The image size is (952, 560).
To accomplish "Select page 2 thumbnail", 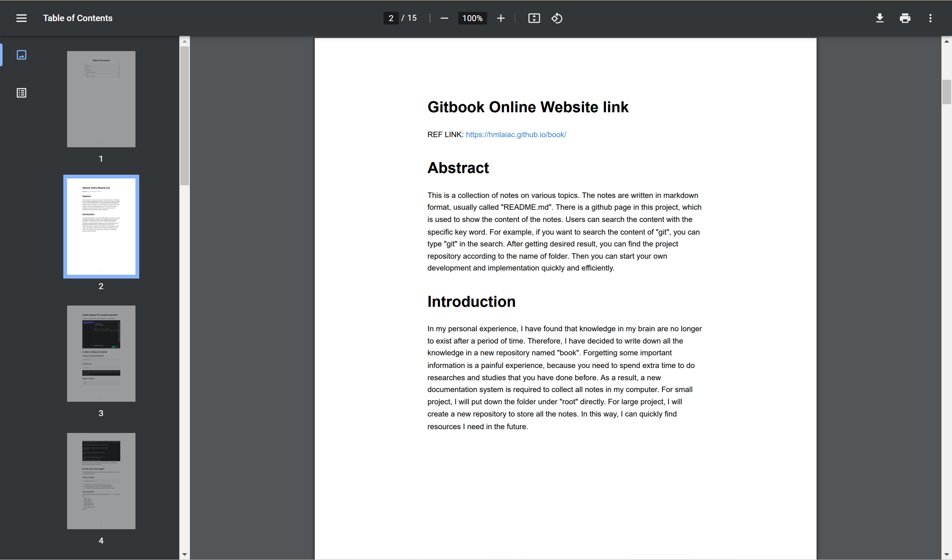I will point(101,227).
